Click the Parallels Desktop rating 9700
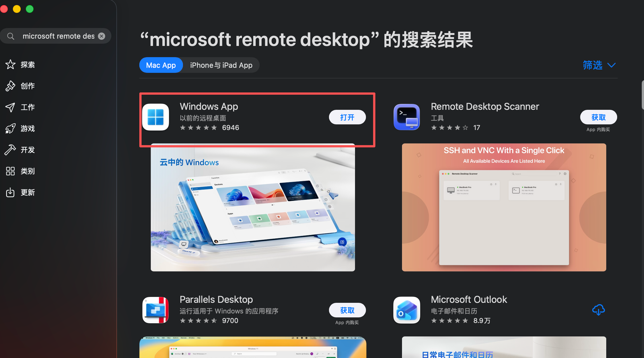Screen dimensions: 644x358 (x=209, y=321)
